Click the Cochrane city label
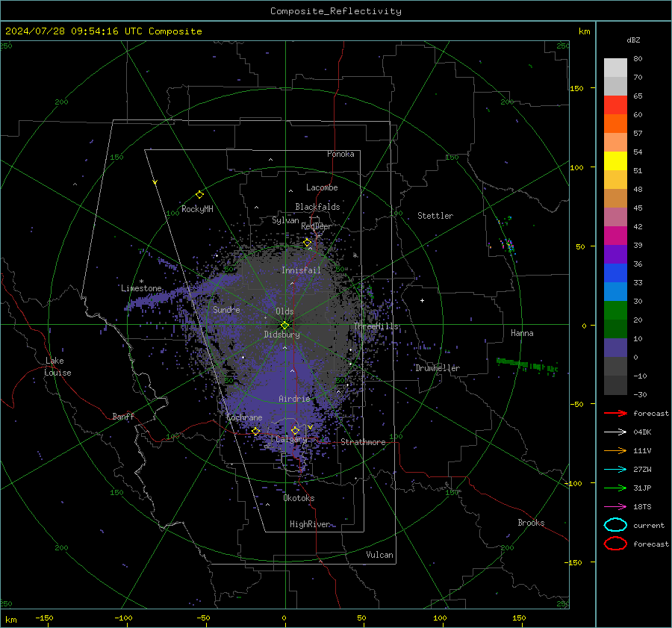The height and width of the screenshot is (628, 672). pyautogui.click(x=244, y=417)
